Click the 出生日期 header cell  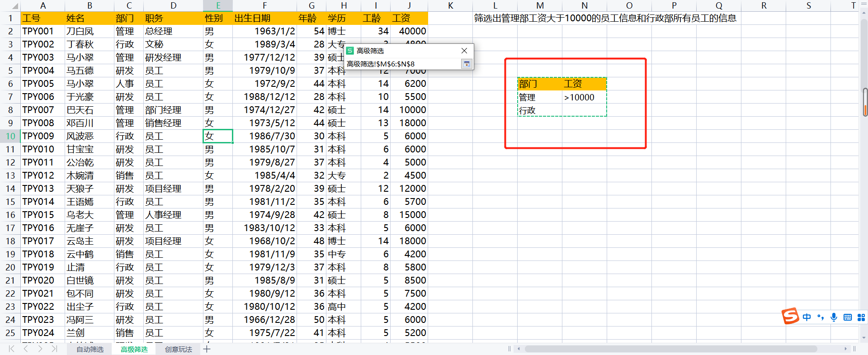(x=265, y=18)
